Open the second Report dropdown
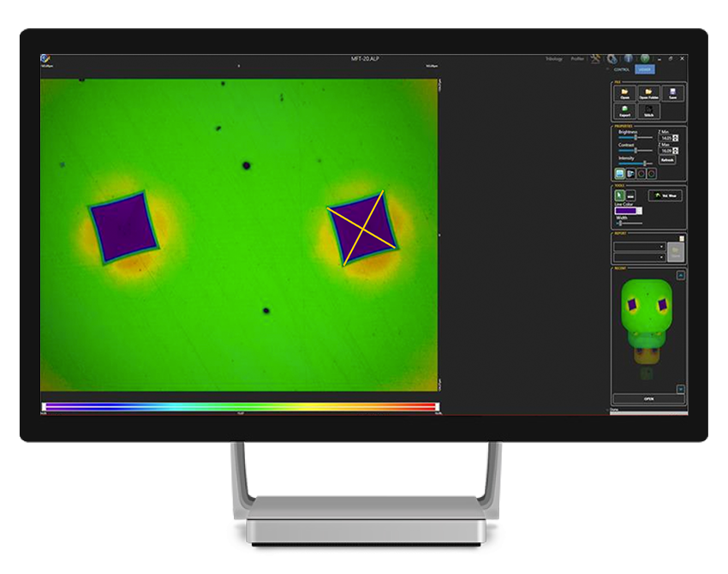728x574 pixels. point(639,257)
